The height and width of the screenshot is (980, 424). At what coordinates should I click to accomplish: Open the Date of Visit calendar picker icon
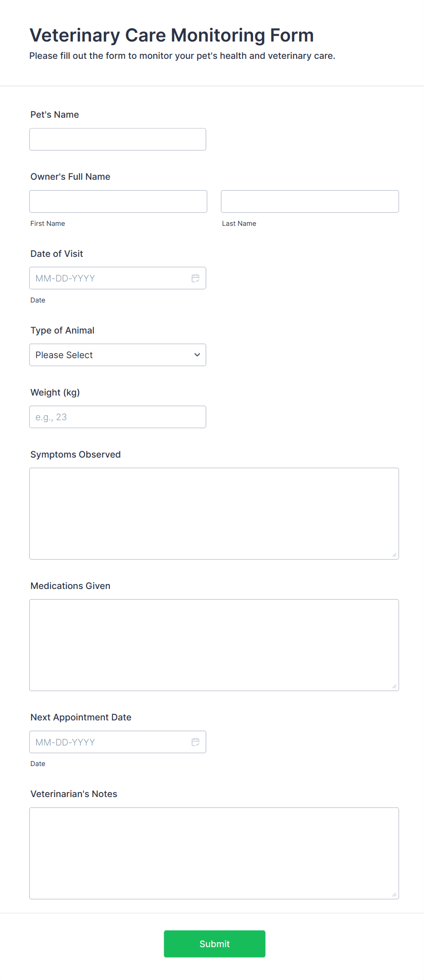(x=196, y=278)
